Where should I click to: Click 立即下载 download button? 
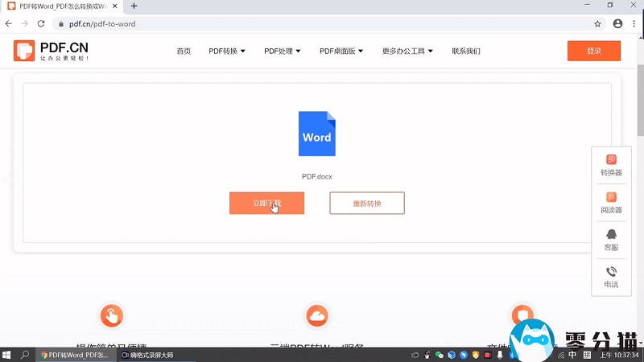pyautogui.click(x=266, y=204)
